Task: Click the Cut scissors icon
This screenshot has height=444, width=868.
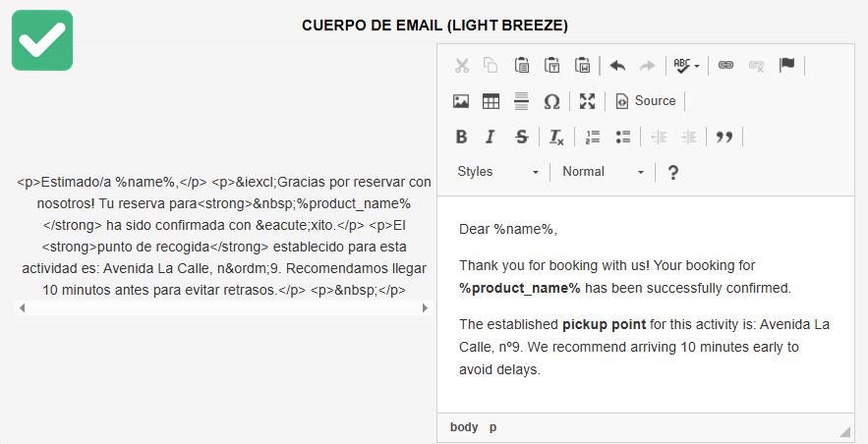Action: pos(462,65)
